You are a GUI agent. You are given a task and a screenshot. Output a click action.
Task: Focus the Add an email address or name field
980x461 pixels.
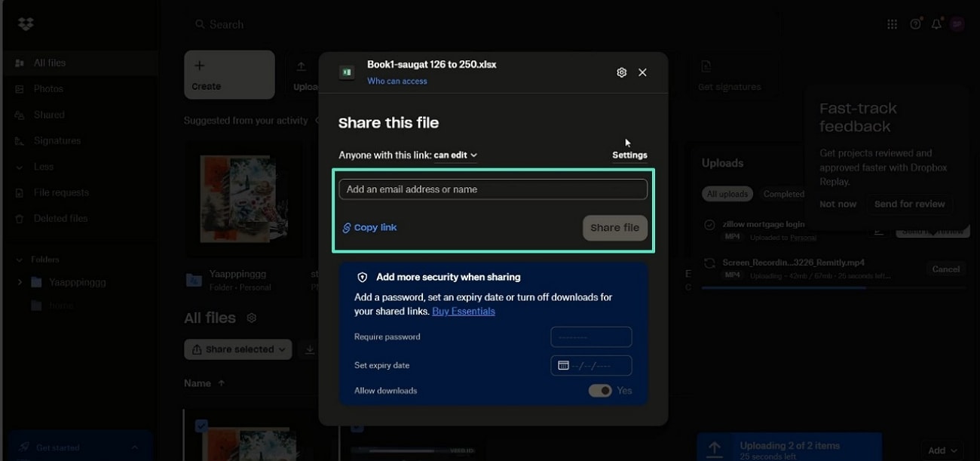493,189
